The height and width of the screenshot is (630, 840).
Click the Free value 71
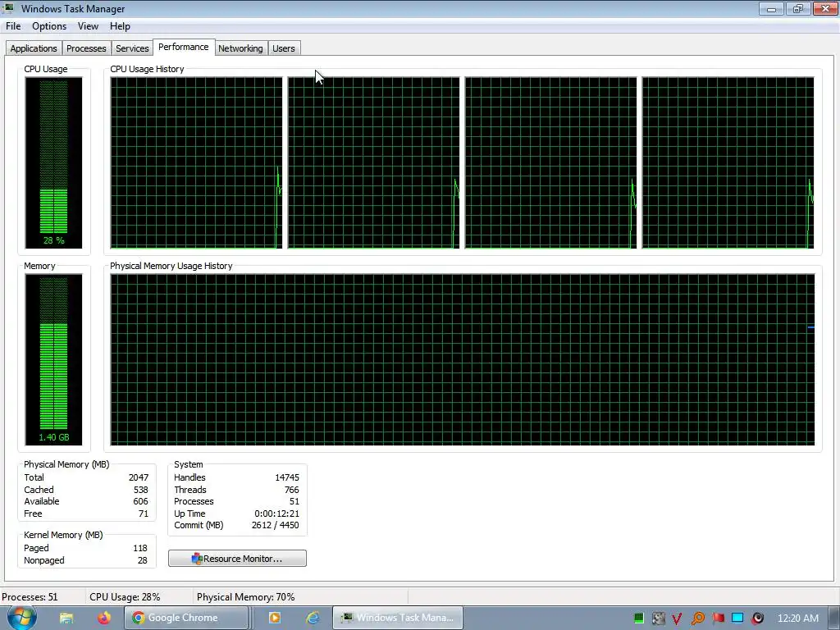coord(143,514)
